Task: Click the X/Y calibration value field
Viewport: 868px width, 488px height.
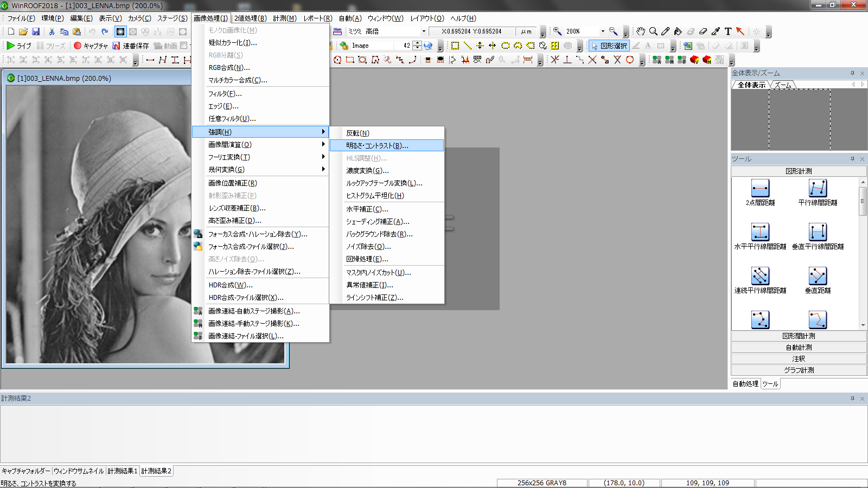Action: pos(471,31)
